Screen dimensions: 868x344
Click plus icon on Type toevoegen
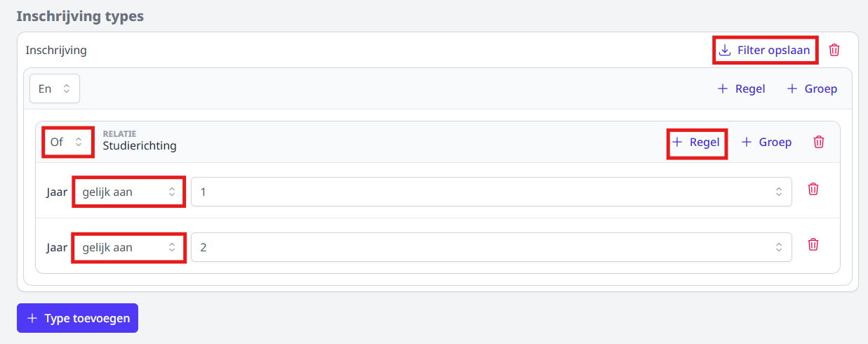point(32,318)
